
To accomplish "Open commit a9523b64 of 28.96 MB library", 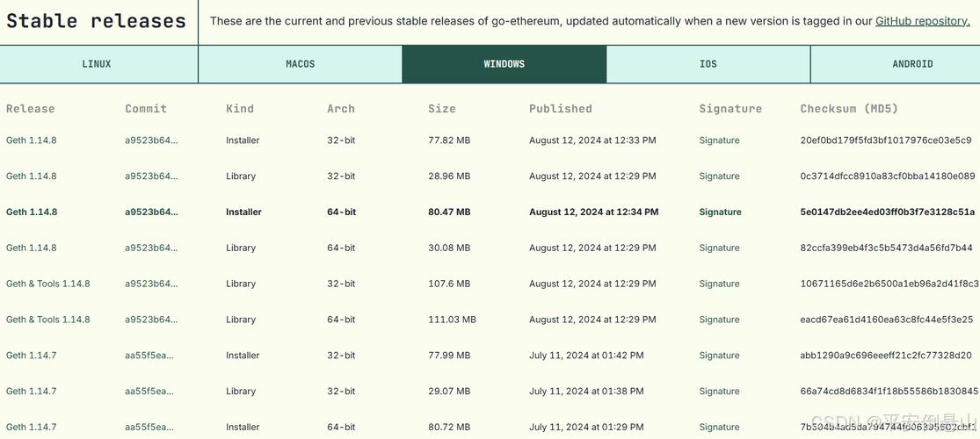I will pyautogui.click(x=150, y=176).
